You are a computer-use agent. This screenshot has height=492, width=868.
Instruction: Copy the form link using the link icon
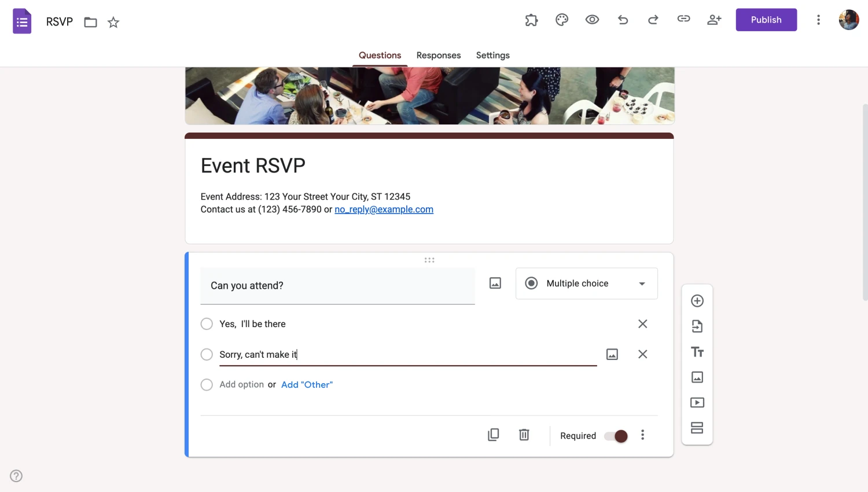click(683, 19)
